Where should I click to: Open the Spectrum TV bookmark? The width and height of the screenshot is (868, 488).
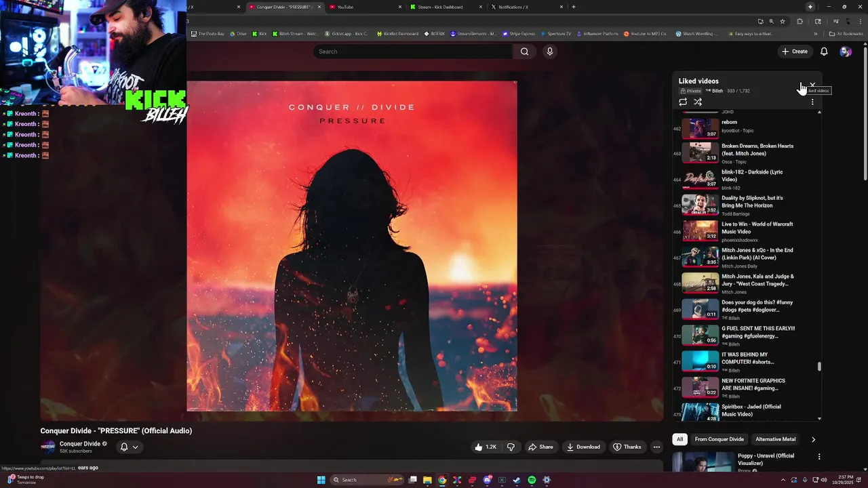pos(556,33)
